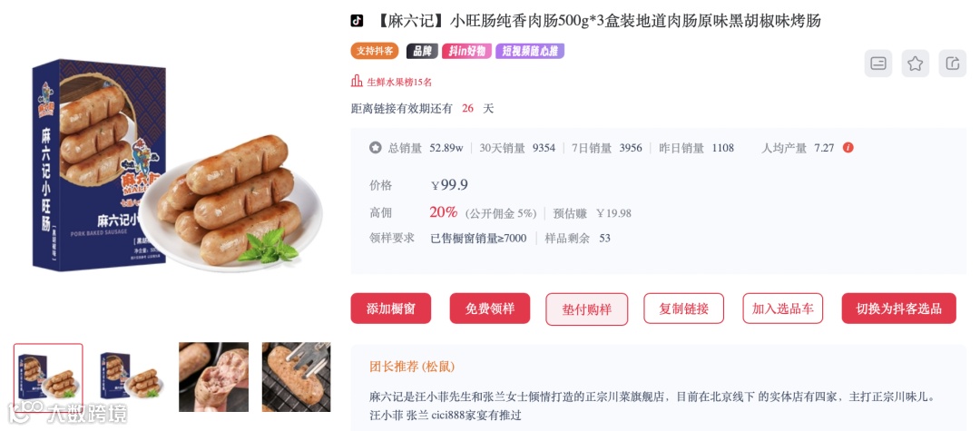This screenshot has height=431, width=980.
Task: Click the share icon button
Action: click(953, 64)
